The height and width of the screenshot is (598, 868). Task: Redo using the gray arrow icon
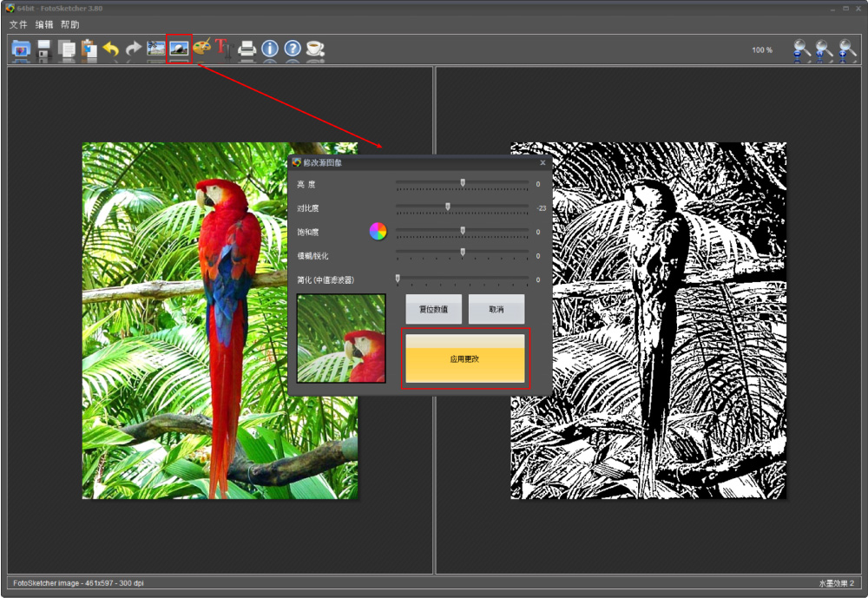click(x=134, y=49)
